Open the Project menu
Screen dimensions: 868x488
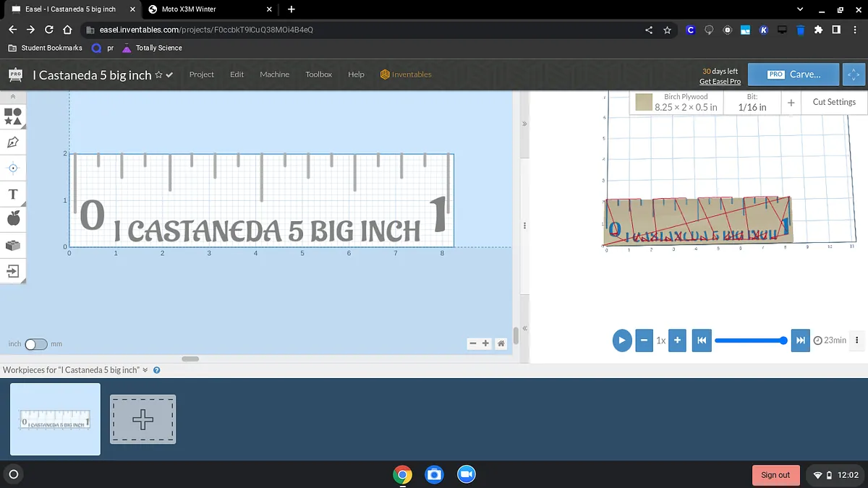pos(201,74)
